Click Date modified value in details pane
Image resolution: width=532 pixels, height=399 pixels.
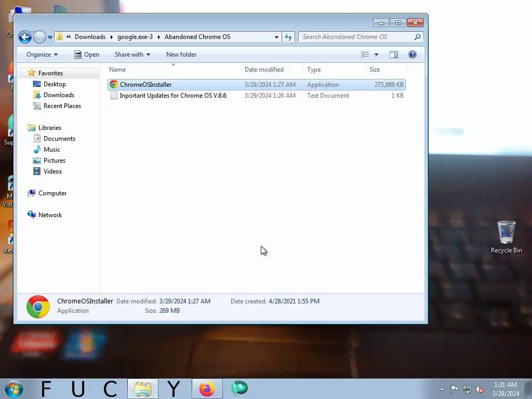(184, 301)
